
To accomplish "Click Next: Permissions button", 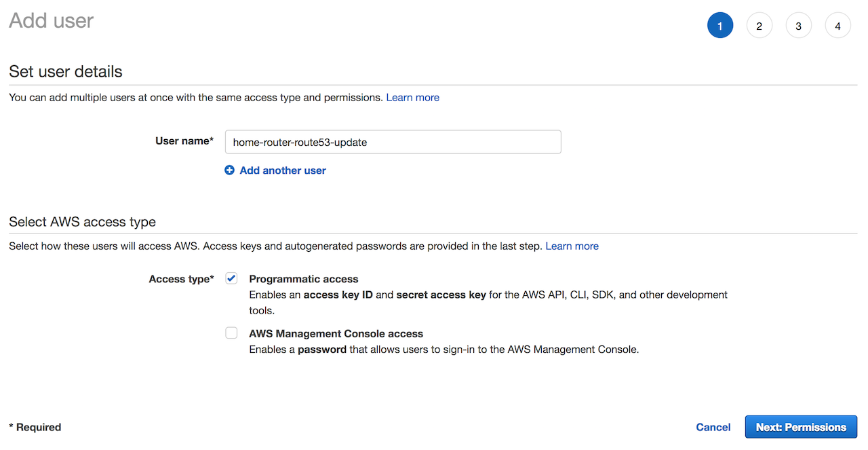I will point(801,427).
